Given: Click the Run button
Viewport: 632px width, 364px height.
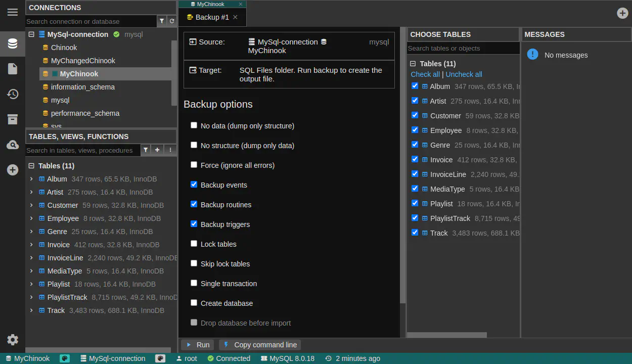Looking at the screenshot, I should click(198, 345).
